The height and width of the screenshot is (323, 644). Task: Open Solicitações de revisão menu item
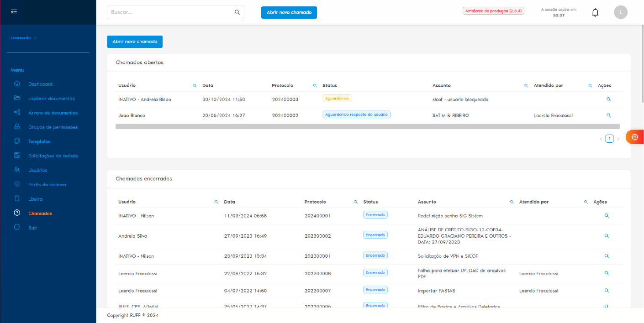[53, 156]
